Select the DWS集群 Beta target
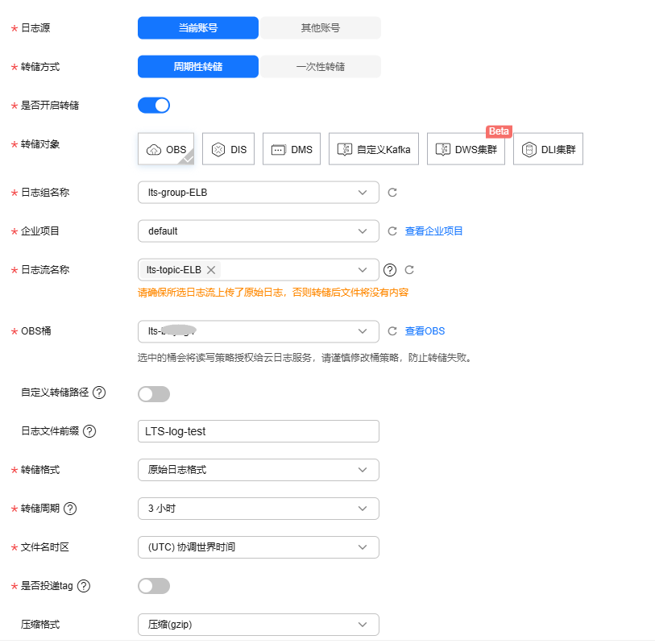This screenshot has height=644, width=655. point(466,149)
